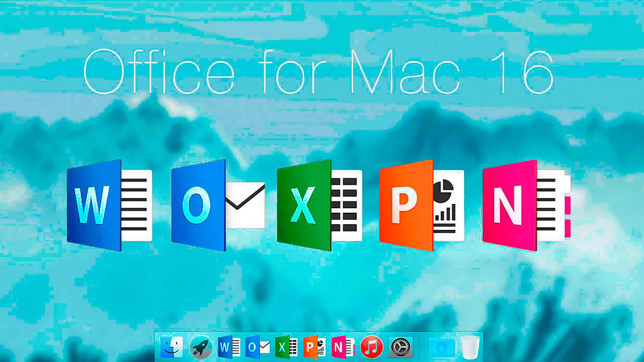Open System Preferences gear in dock
The width and height of the screenshot is (644, 362).
coord(400,347)
